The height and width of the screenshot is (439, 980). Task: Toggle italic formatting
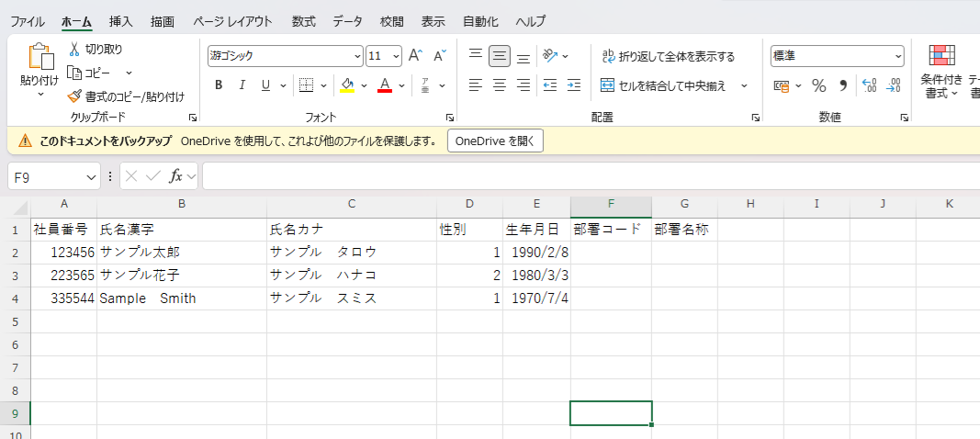(x=242, y=85)
